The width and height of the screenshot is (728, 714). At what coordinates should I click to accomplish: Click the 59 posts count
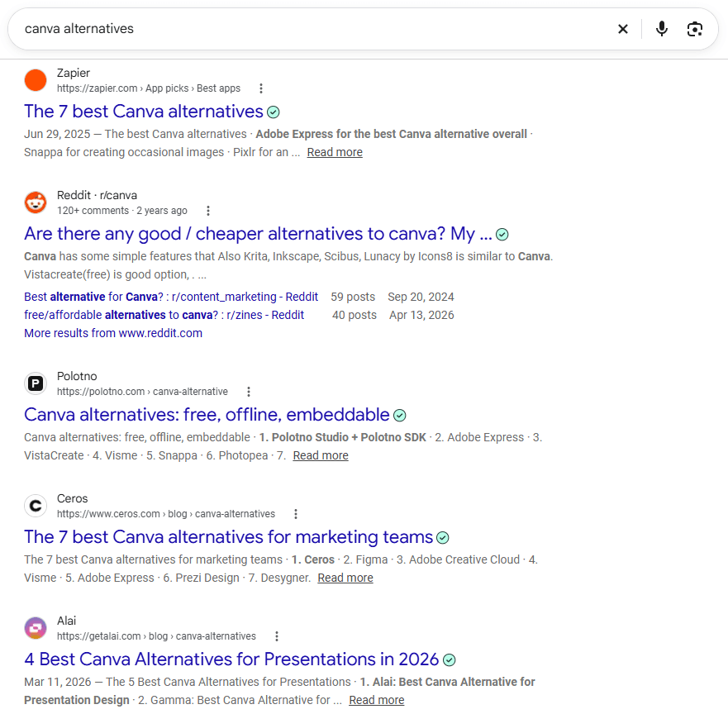(353, 297)
